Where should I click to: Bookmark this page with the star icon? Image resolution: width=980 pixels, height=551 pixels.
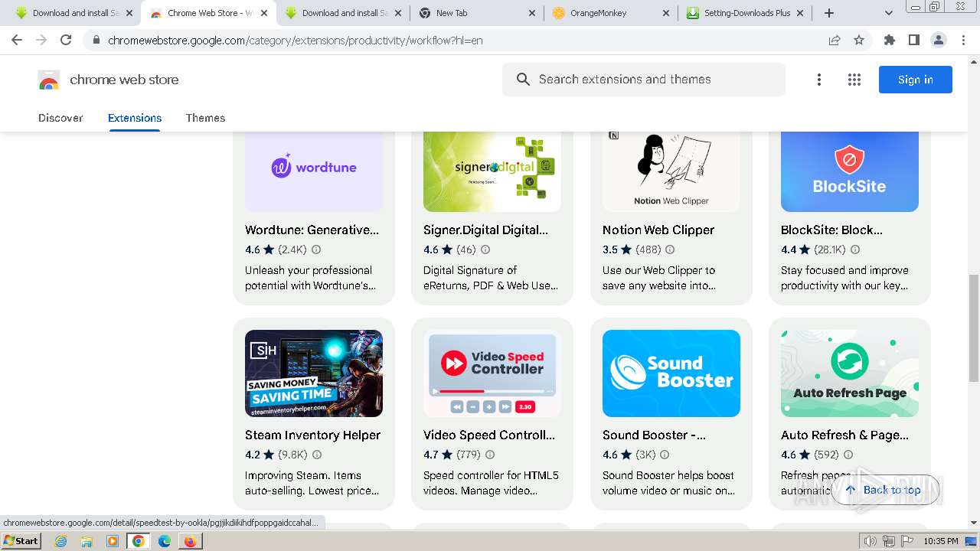point(859,40)
